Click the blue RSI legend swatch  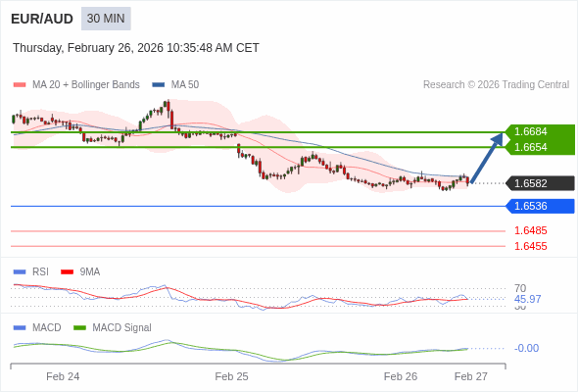click(x=20, y=272)
